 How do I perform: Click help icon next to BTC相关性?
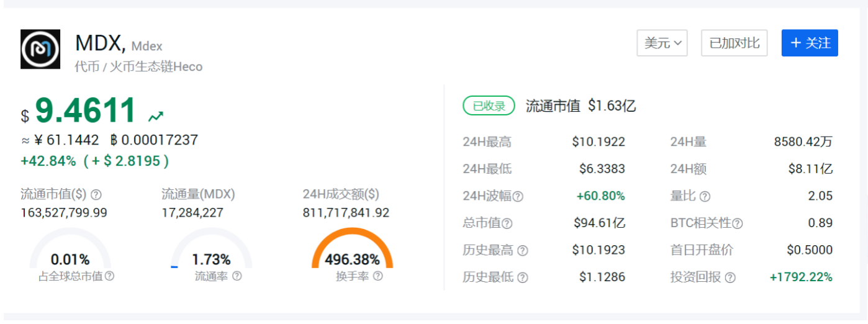tap(738, 223)
